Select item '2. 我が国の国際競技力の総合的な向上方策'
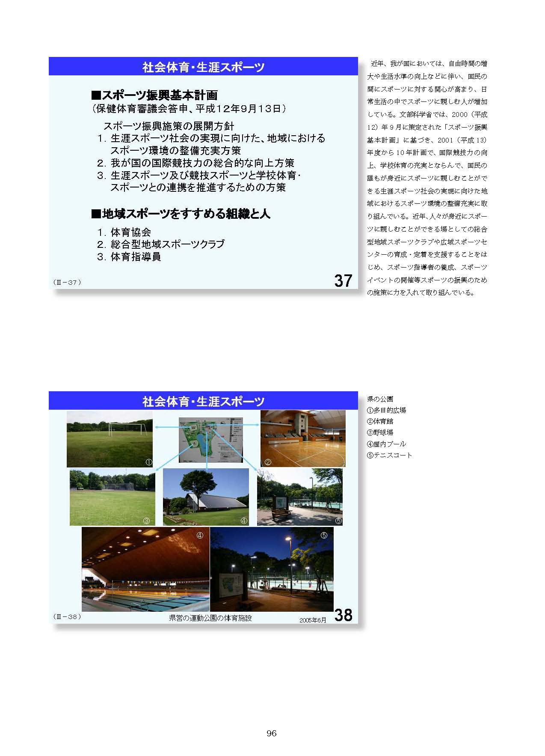The height and width of the screenshot is (756, 545). click(195, 163)
